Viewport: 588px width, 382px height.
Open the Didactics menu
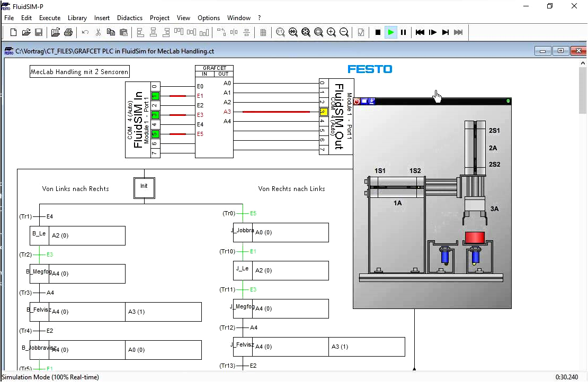(x=130, y=18)
